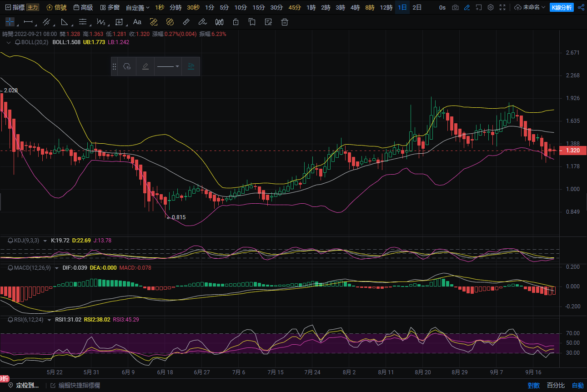The image size is (587, 392).
Task: Enter fullscreen mode via expand icon
Action: click(x=502, y=7)
